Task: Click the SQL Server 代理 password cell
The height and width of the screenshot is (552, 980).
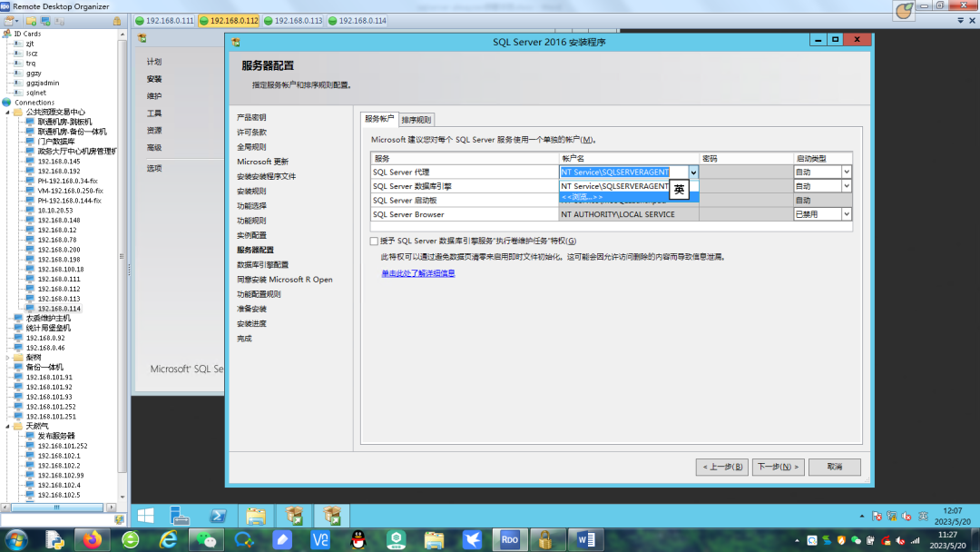Action: (x=746, y=172)
